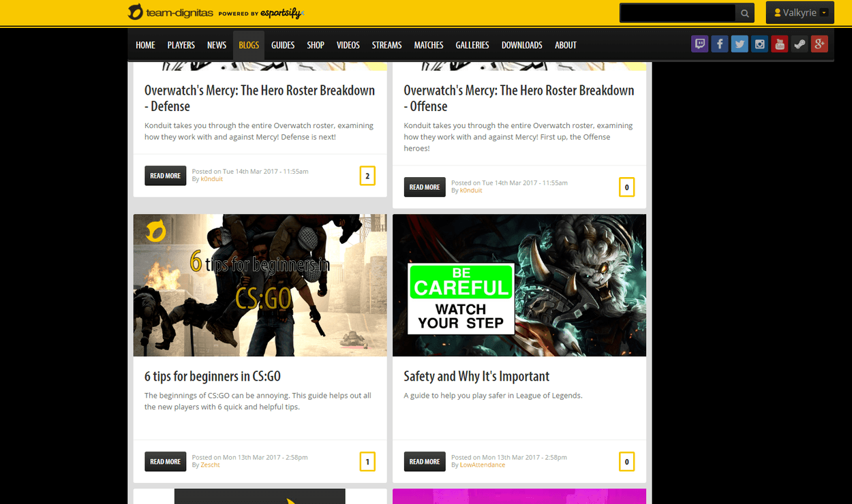Click the search magnifier icon

tap(745, 13)
